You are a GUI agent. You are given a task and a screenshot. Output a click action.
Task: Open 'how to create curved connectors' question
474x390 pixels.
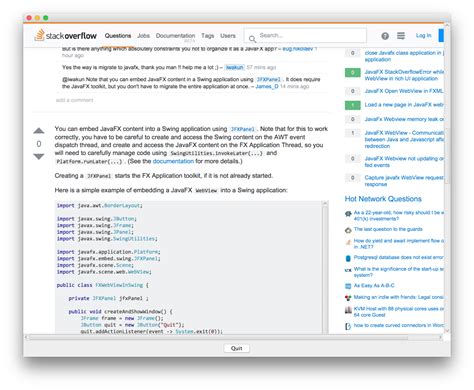[x=399, y=325]
